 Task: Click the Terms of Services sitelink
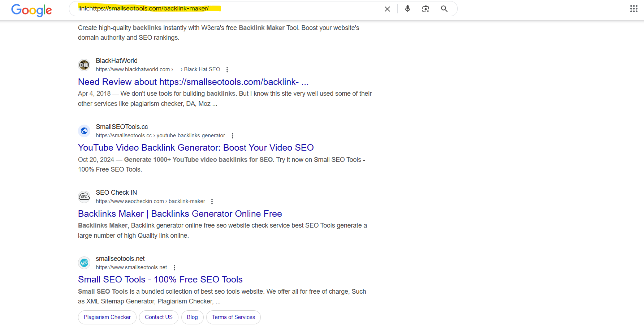pyautogui.click(x=233, y=317)
